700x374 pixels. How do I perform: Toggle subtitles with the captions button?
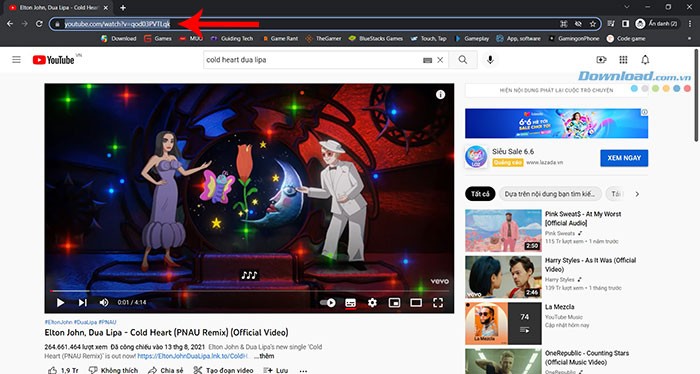tap(350, 303)
